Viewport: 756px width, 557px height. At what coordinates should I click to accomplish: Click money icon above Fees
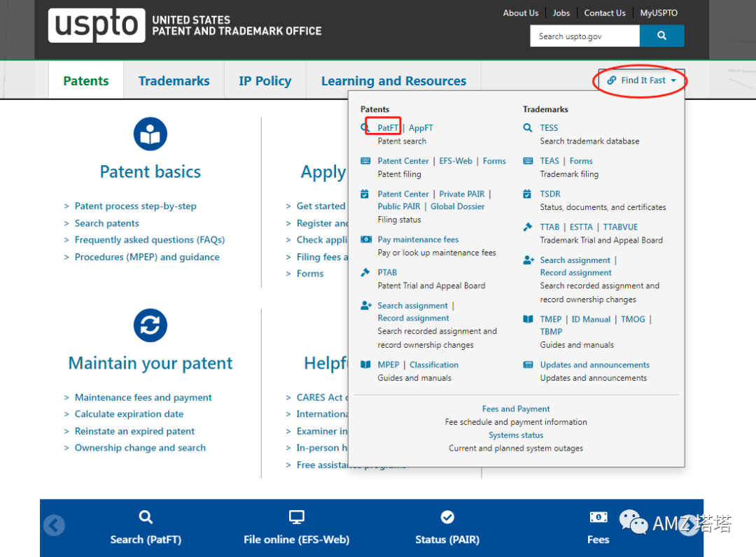(598, 517)
